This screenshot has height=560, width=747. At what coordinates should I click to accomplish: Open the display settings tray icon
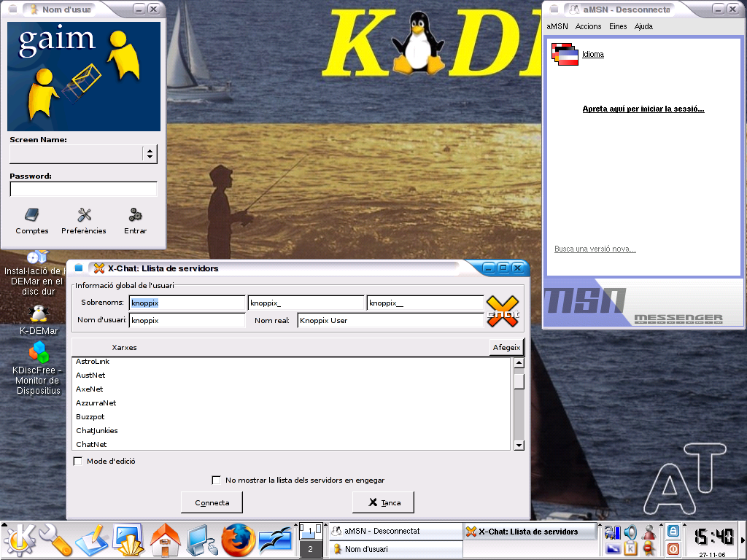[613, 548]
